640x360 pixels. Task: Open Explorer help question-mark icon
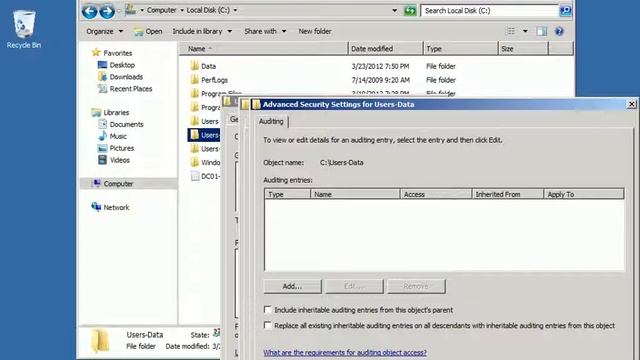pos(559,31)
